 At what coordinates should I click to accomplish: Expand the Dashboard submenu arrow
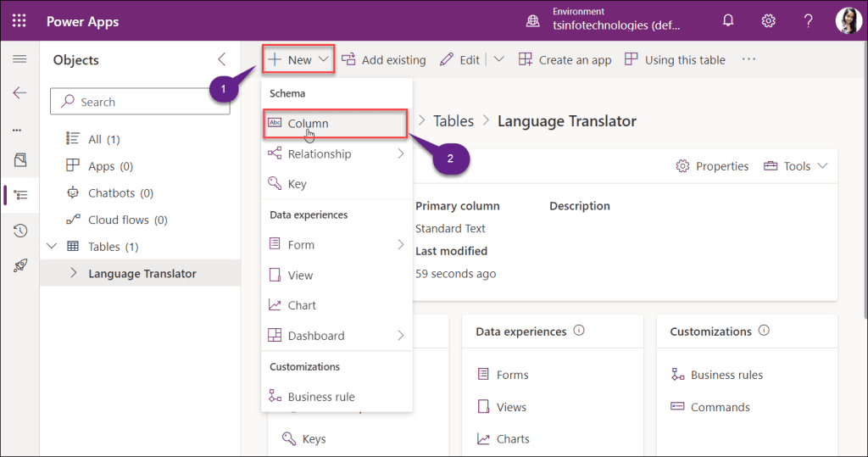401,336
